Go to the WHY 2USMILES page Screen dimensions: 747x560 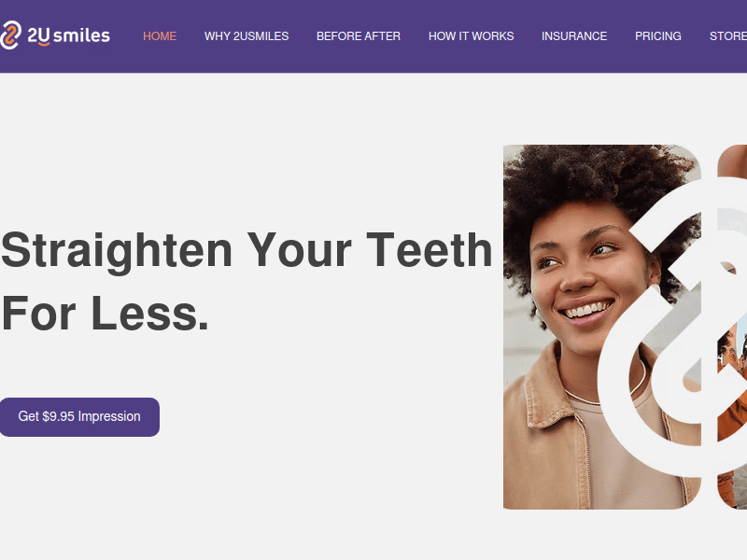click(x=247, y=36)
